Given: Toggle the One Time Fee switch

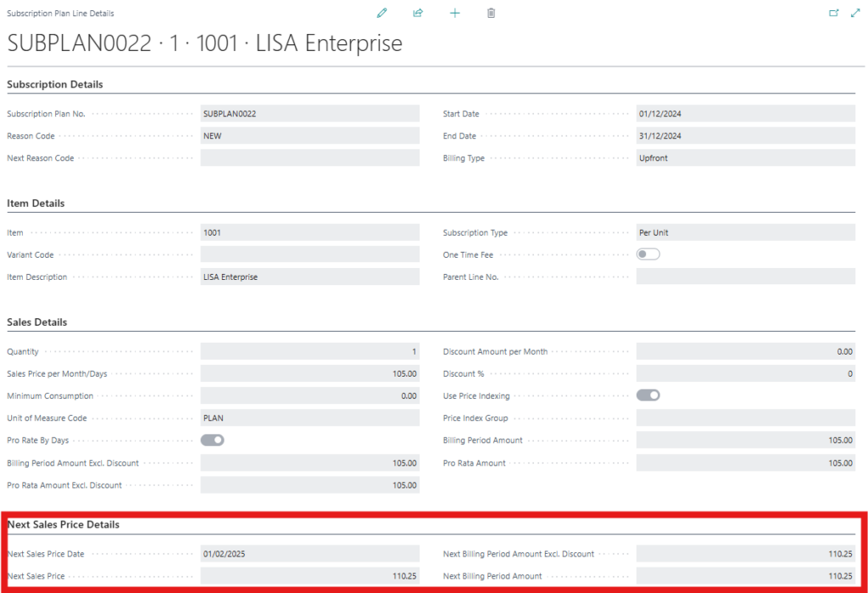Looking at the screenshot, I should [648, 255].
